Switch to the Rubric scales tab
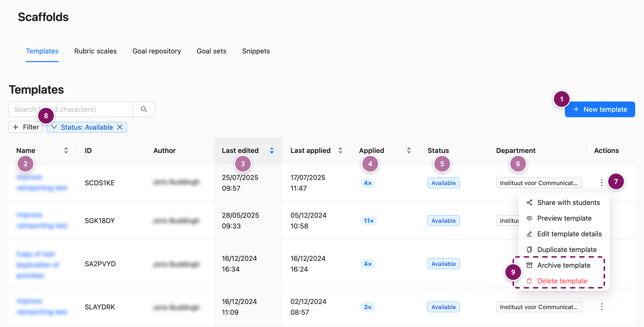644x327 pixels. (x=95, y=51)
